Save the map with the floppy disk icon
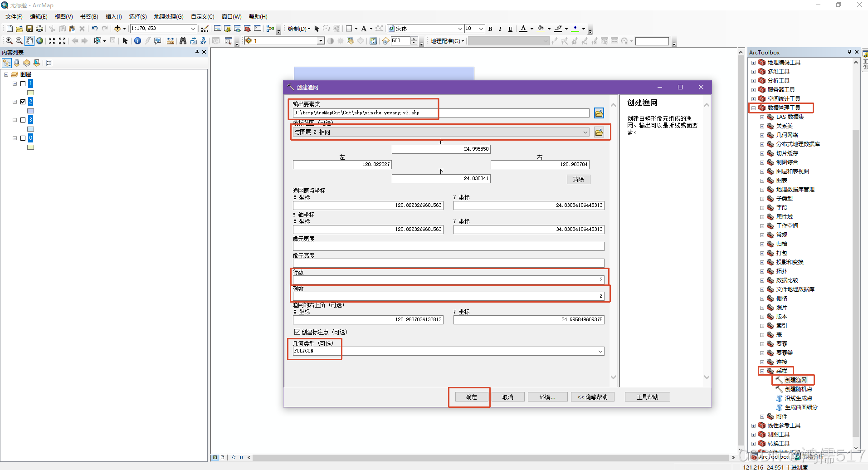868x470 pixels. pyautogui.click(x=29, y=29)
